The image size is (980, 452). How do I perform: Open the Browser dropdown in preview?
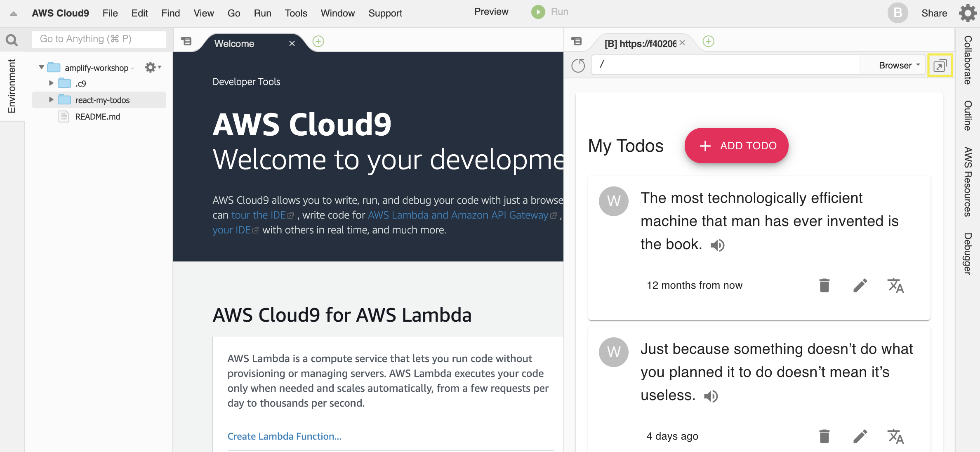(x=899, y=65)
